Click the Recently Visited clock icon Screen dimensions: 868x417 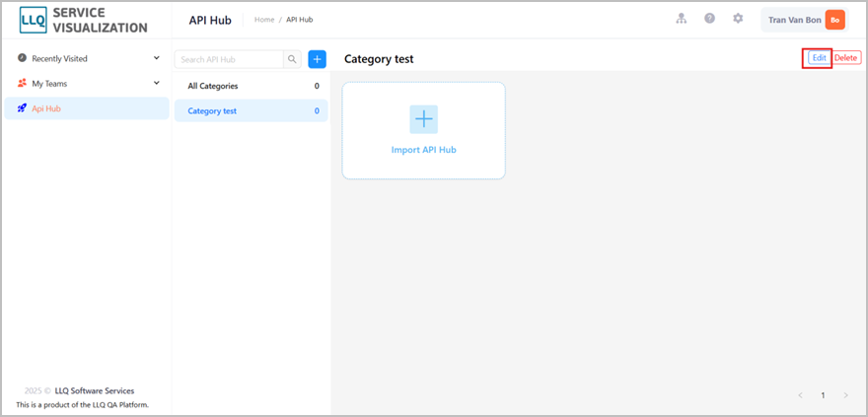[x=22, y=57]
